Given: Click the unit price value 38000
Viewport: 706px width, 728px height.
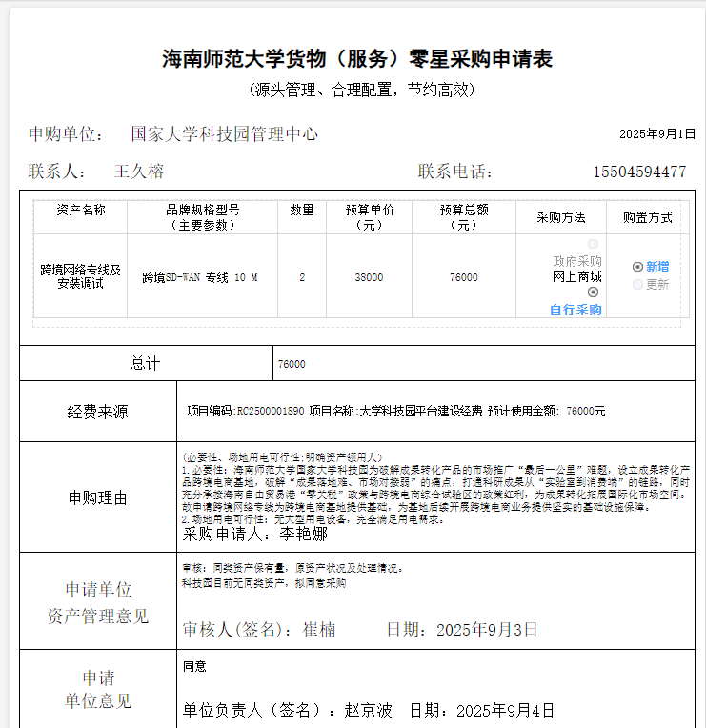Looking at the screenshot, I should [x=369, y=277].
